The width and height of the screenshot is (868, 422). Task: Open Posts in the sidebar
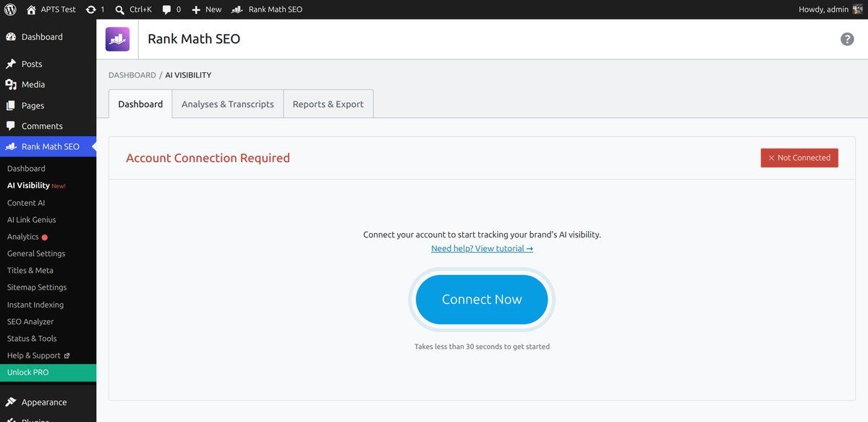pyautogui.click(x=48, y=64)
